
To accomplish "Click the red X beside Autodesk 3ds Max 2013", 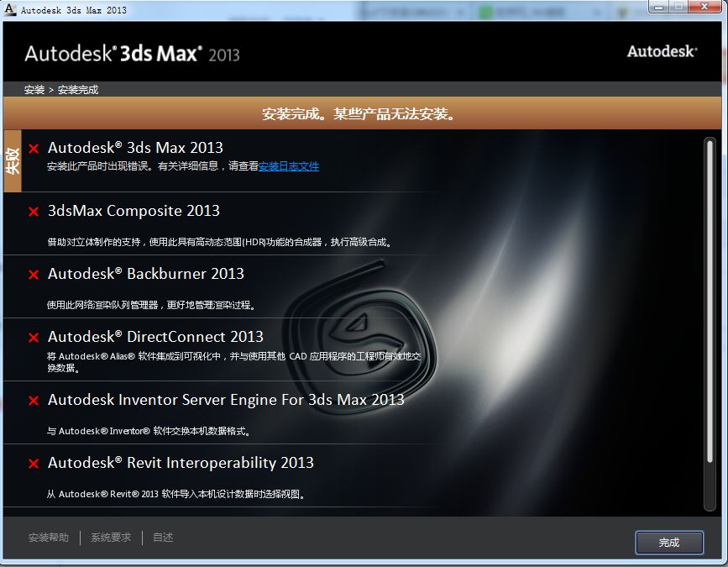I will [x=34, y=149].
